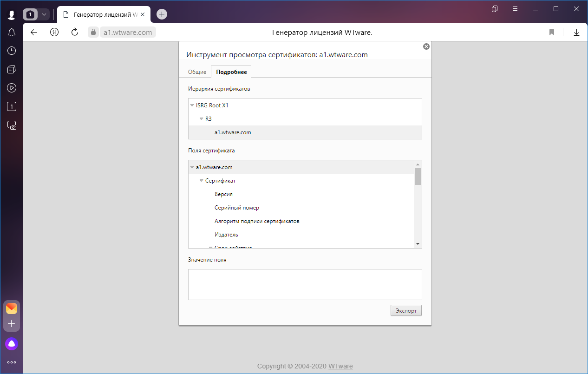Click the Экспорт button
The image size is (588, 374).
point(406,310)
